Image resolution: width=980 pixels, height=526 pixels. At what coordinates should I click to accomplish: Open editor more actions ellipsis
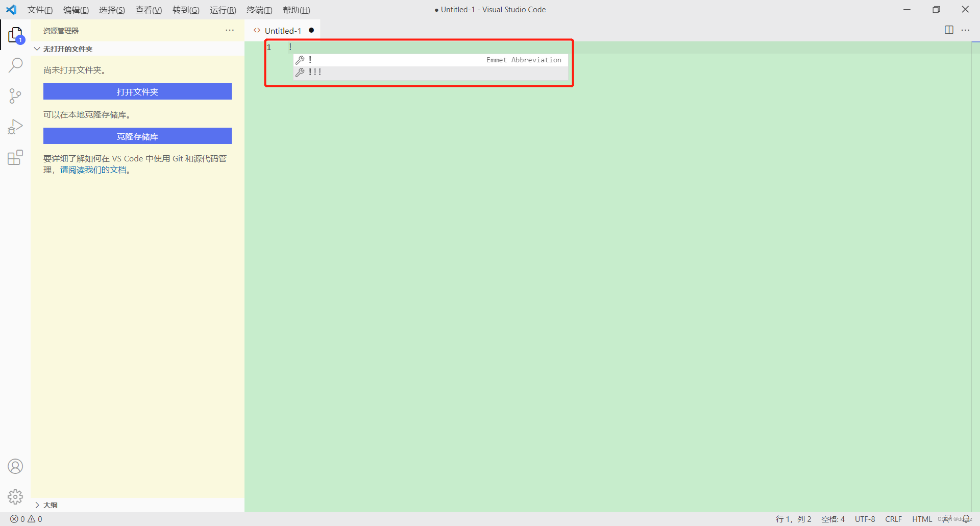tap(965, 30)
